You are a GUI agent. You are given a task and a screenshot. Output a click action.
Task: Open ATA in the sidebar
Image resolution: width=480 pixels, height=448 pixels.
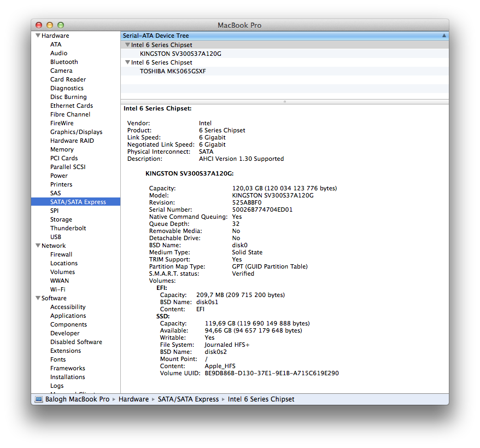(56, 44)
